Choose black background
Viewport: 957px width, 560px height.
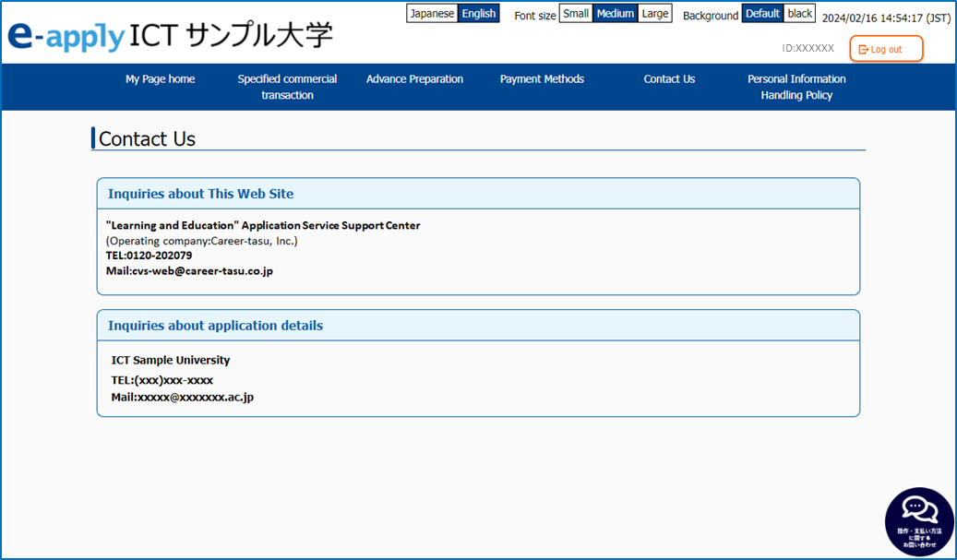799,14
